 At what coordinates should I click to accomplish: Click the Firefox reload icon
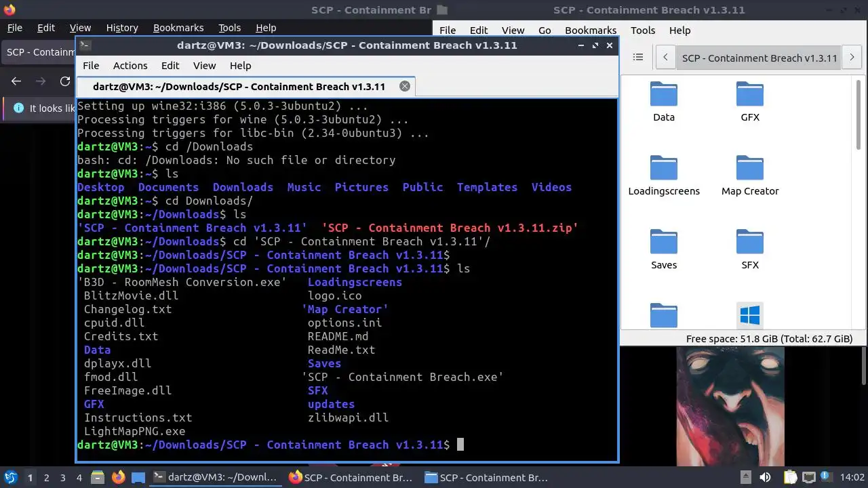65,81
